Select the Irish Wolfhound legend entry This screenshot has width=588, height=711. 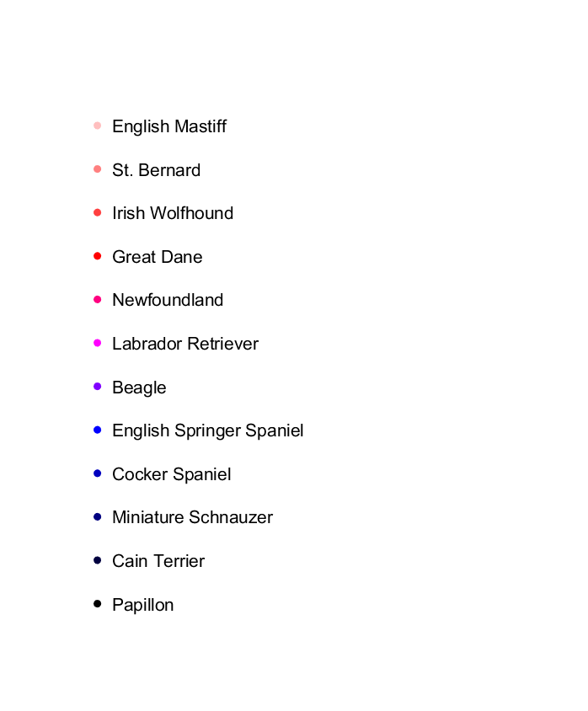pos(173,213)
